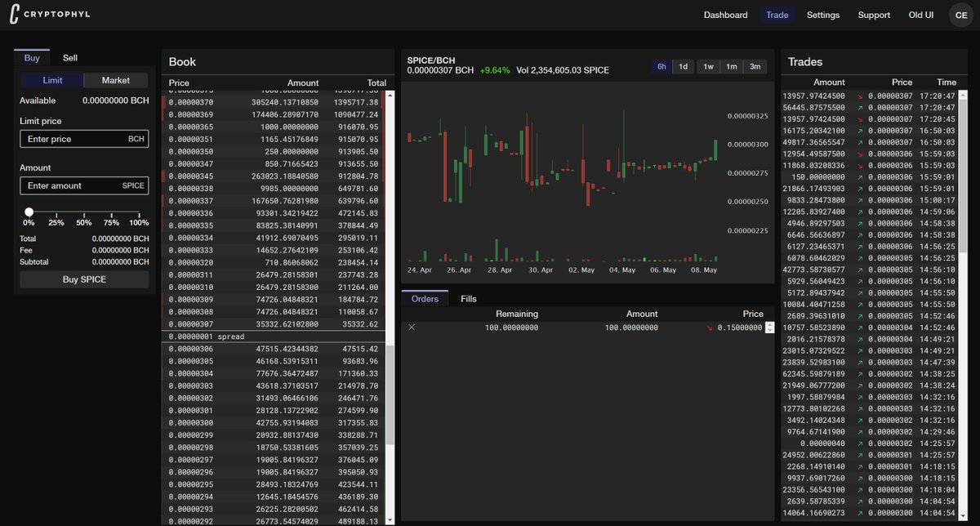Click the Limit price input field
The image size is (980, 526).
coord(84,139)
